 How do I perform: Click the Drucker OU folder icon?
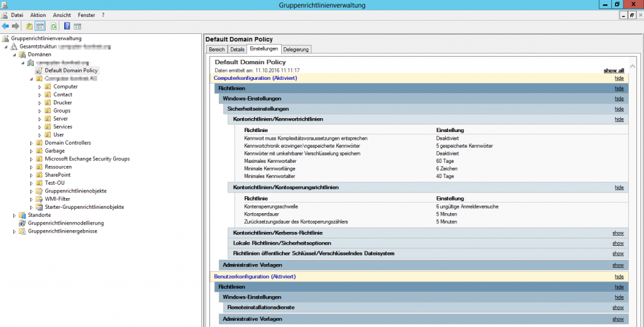point(48,103)
